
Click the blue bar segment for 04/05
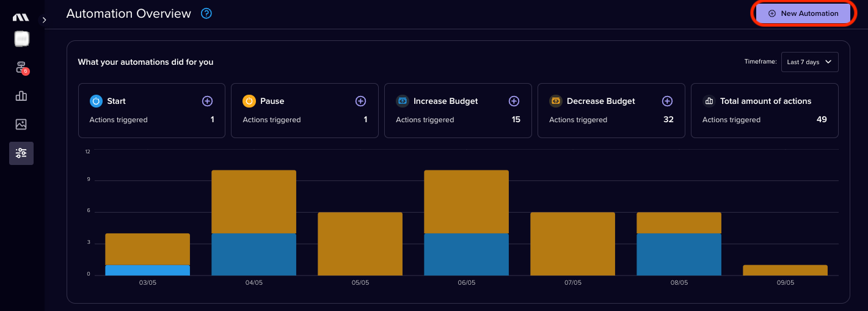[254, 254]
